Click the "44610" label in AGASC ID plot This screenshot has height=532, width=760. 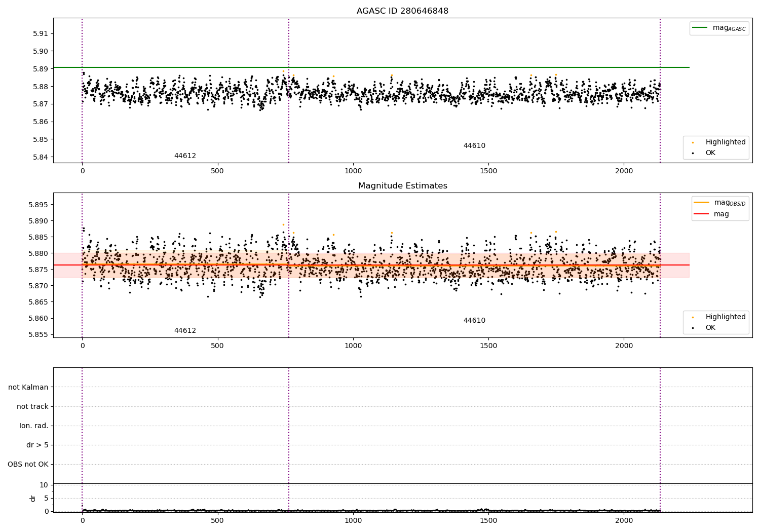pyautogui.click(x=474, y=145)
